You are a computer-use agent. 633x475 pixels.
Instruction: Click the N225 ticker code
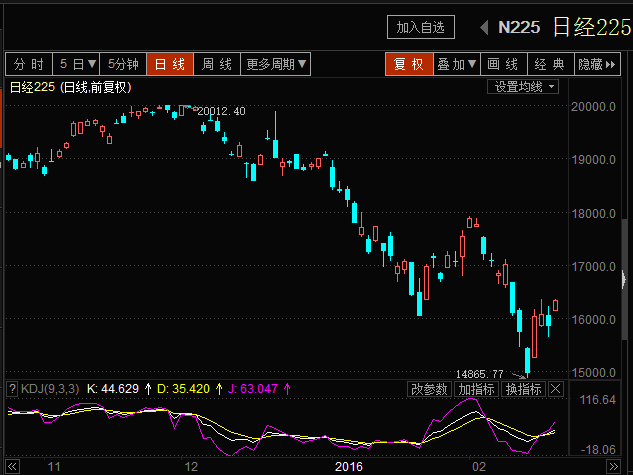[519, 27]
